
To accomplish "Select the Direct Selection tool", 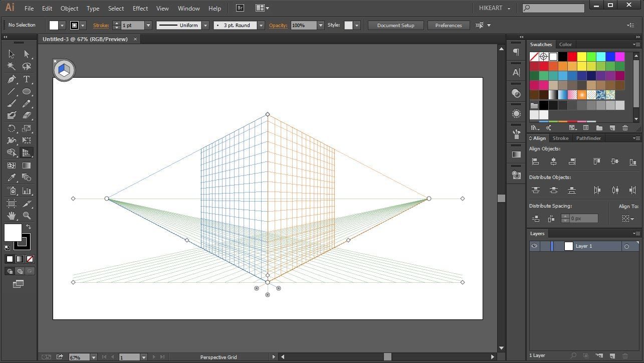I will (27, 54).
